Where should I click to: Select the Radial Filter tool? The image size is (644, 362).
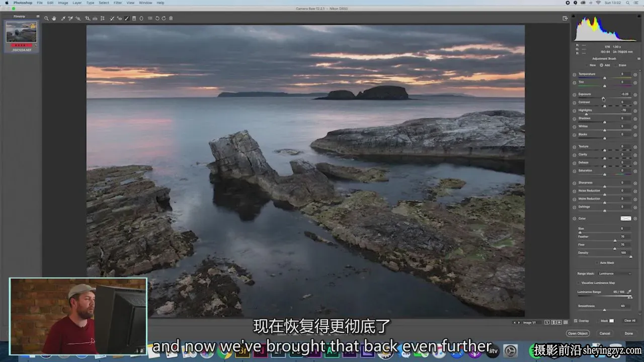tap(141, 18)
